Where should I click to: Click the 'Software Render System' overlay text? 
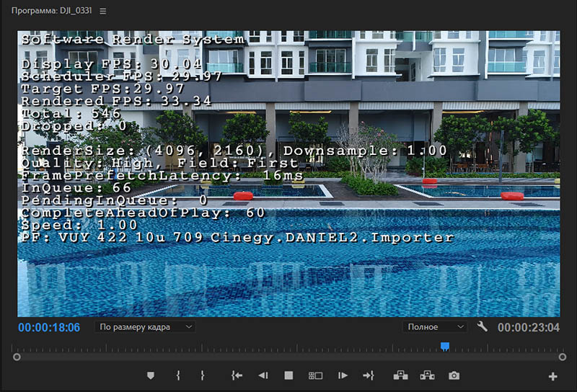tap(133, 40)
